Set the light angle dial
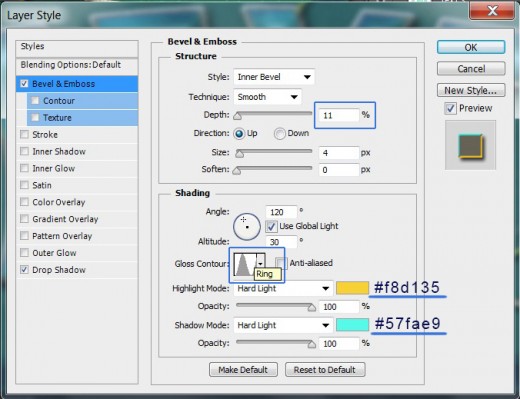520x399 pixels. coord(247,227)
